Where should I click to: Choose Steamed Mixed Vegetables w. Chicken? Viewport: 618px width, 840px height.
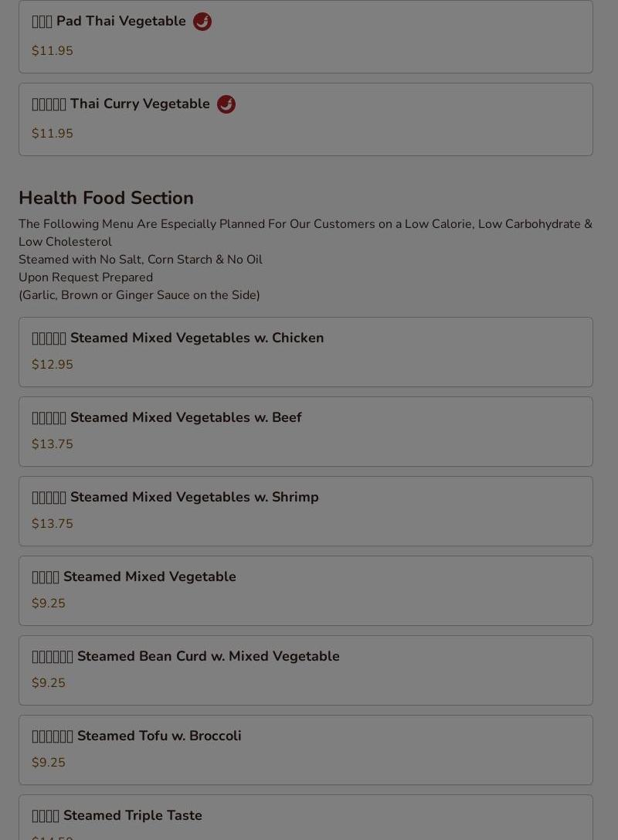pos(306,352)
